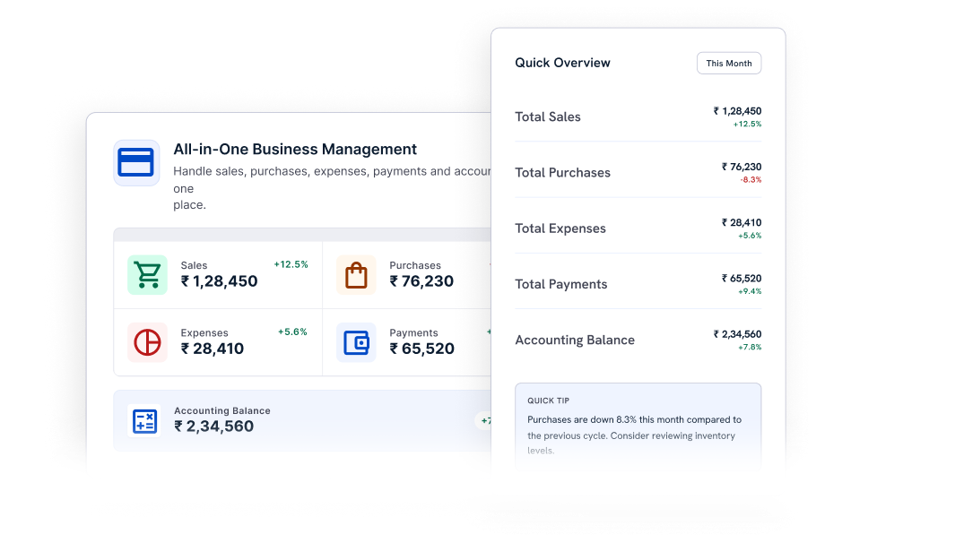Image resolution: width=955 pixels, height=560 pixels.
Task: Select the Total Payments row
Action: (638, 284)
